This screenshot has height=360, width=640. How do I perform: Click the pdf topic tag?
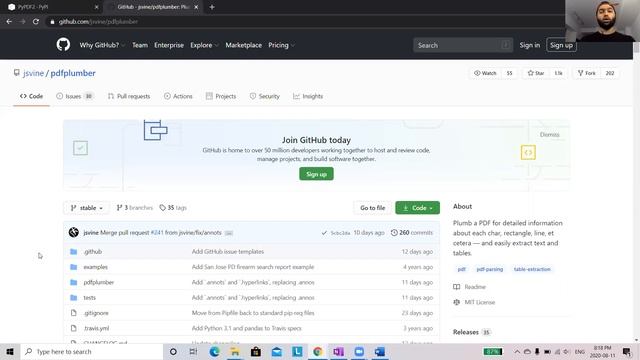coord(462,269)
